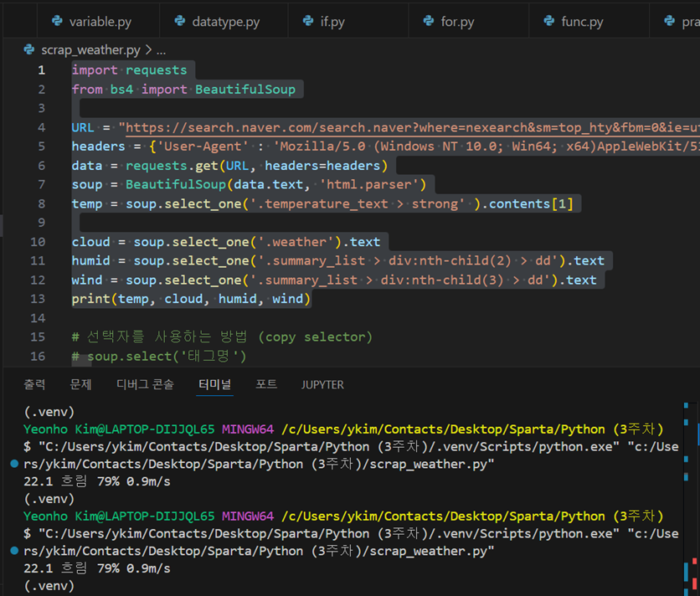Click line number 13 in the gutter
Image resolution: width=700 pixels, height=596 pixels.
pyautogui.click(x=38, y=299)
